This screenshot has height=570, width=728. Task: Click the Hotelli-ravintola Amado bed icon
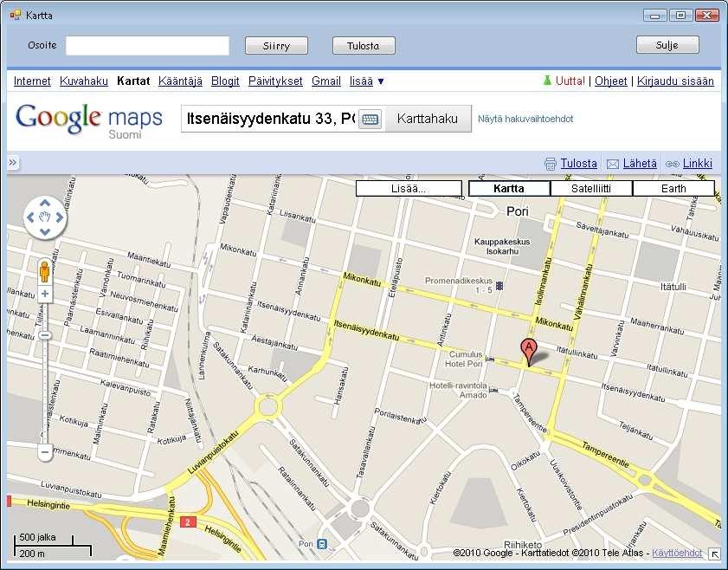tap(493, 390)
